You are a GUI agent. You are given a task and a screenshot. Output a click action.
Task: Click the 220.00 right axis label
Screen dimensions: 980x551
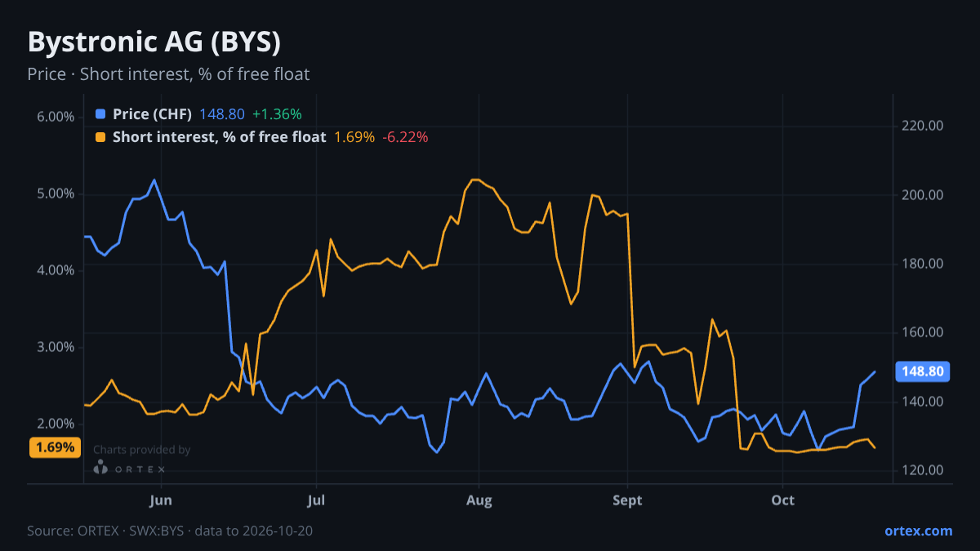pos(924,126)
